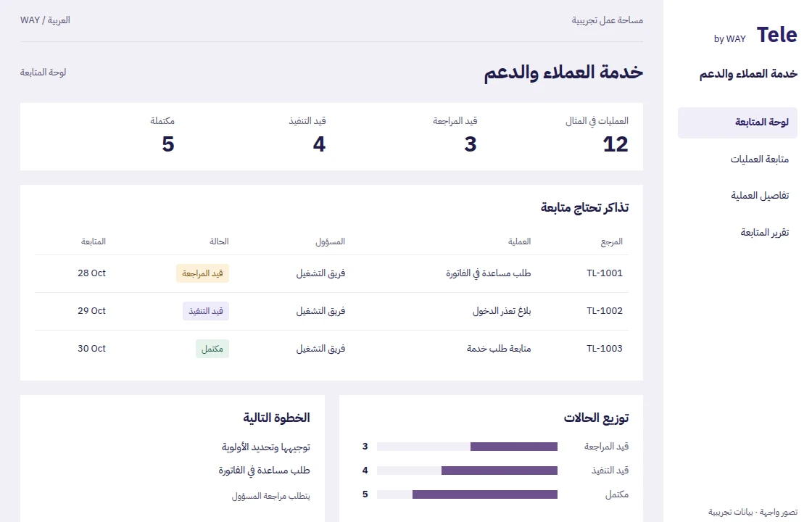Click the الخطوة التالية card title
This screenshot has width=812, height=522.
(x=276, y=418)
